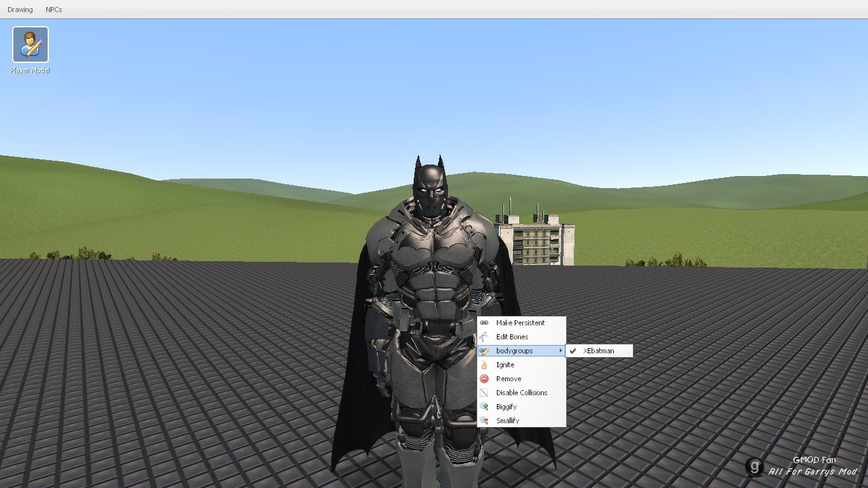
Task: Click the XEbatman label in submenu
Action: (599, 351)
